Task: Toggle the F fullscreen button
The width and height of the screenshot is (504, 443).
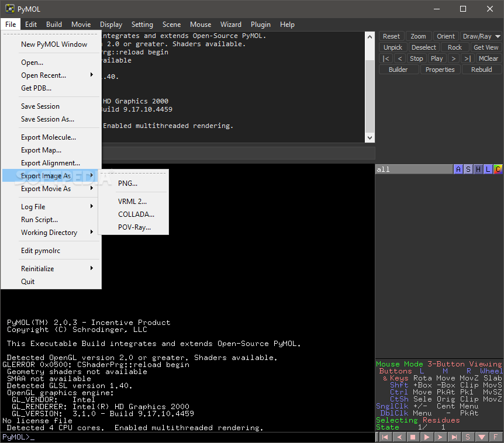Action: (495, 437)
